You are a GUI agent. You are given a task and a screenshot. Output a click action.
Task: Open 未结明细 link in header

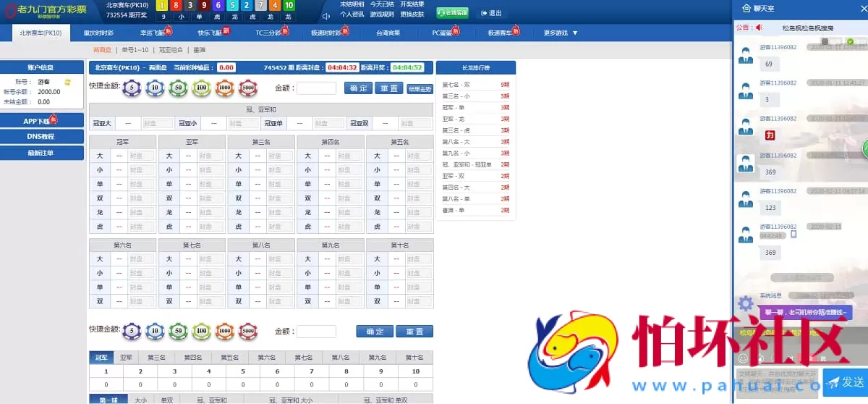coord(352,4)
